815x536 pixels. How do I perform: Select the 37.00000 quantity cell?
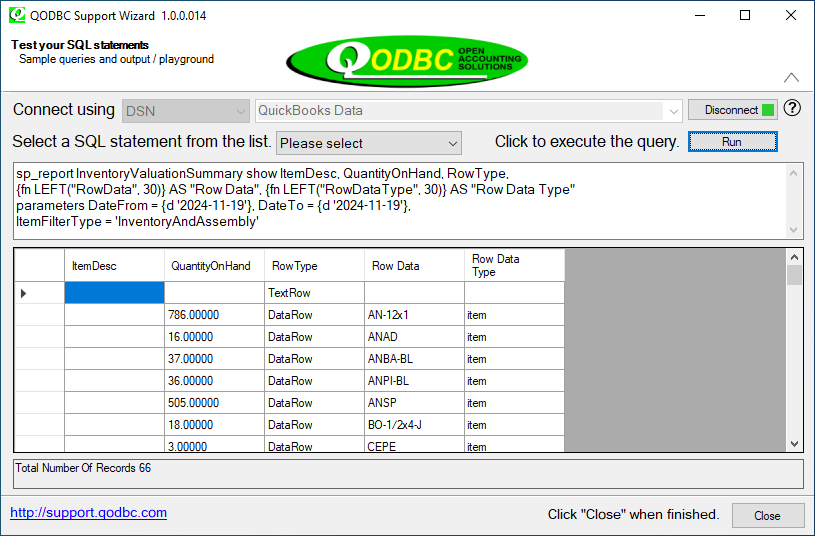click(214, 359)
